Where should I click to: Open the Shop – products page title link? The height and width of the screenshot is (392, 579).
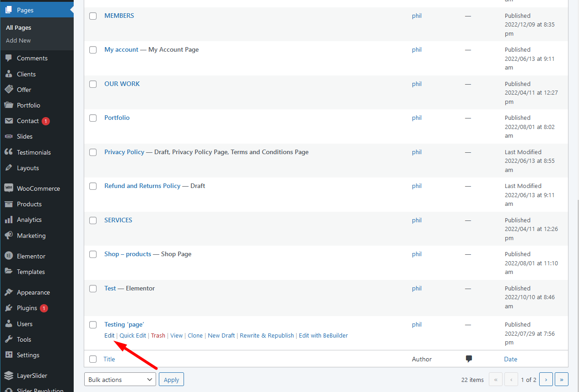pyautogui.click(x=128, y=254)
